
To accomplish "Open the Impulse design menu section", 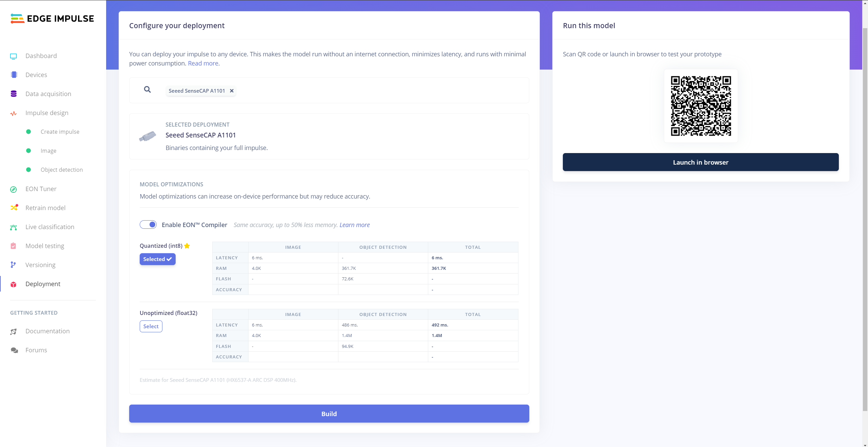I will [x=47, y=112].
